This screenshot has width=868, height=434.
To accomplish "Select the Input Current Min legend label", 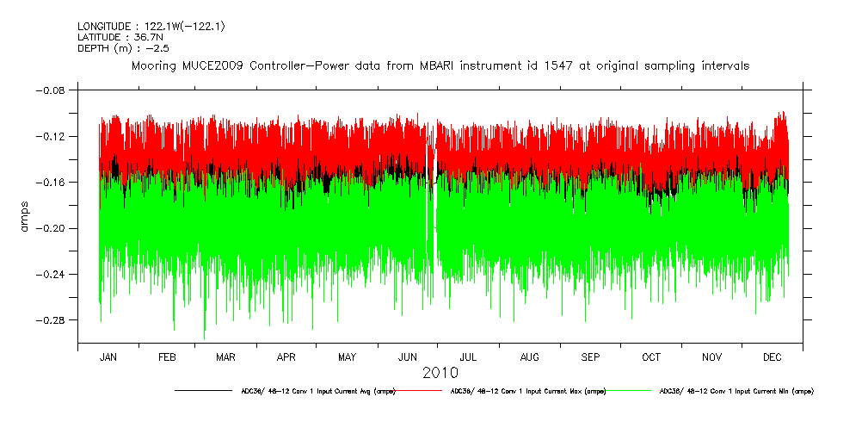I will (x=736, y=391).
